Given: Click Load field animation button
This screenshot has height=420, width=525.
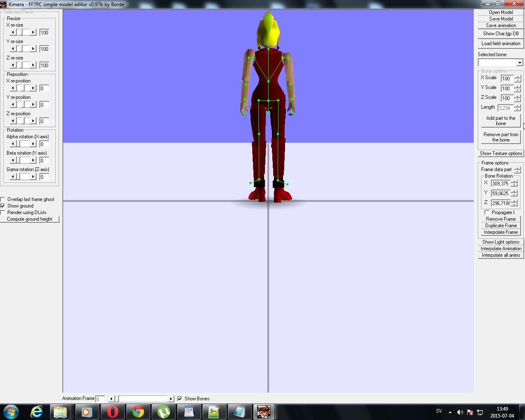Looking at the screenshot, I should point(501,43).
